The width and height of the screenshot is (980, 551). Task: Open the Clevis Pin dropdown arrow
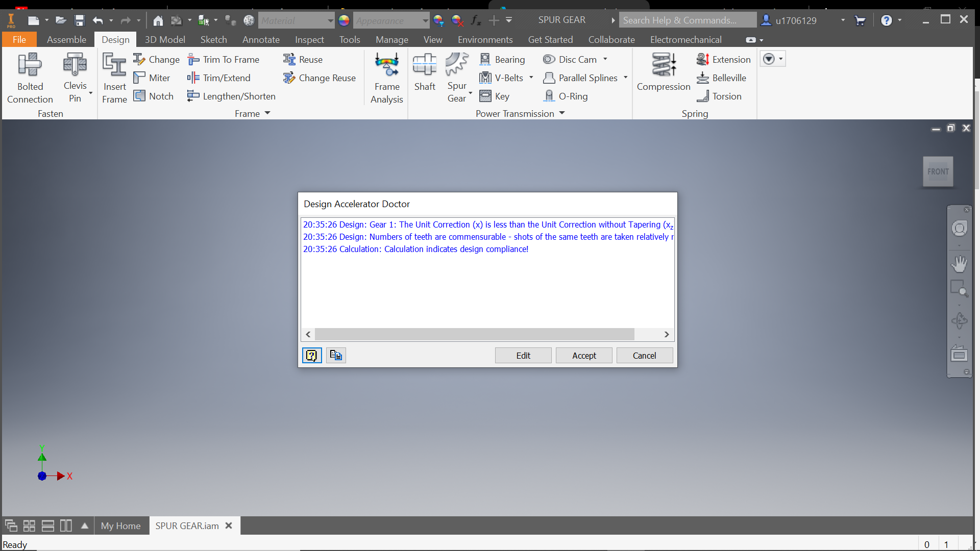click(x=91, y=93)
